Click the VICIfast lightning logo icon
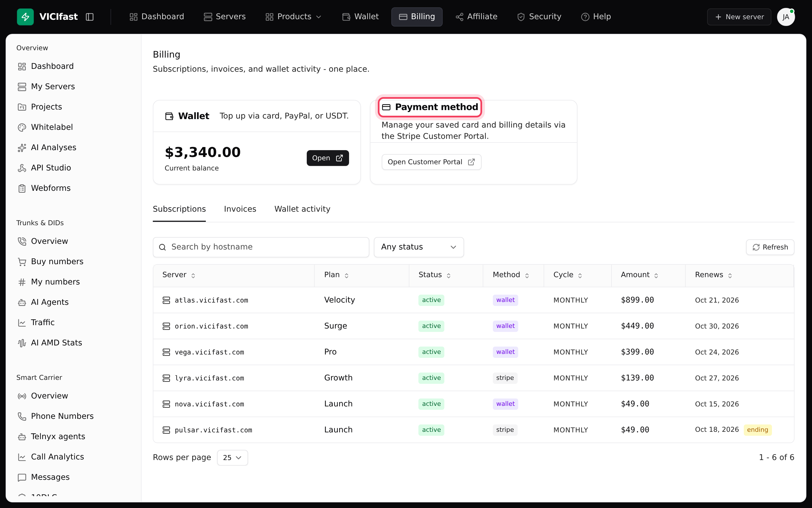The image size is (812, 508). click(25, 17)
